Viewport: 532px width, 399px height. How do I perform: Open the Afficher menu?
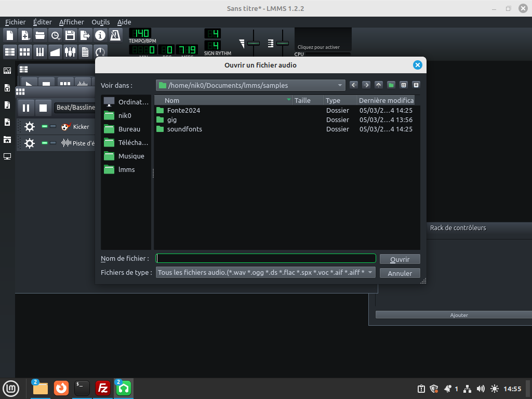[x=71, y=22]
